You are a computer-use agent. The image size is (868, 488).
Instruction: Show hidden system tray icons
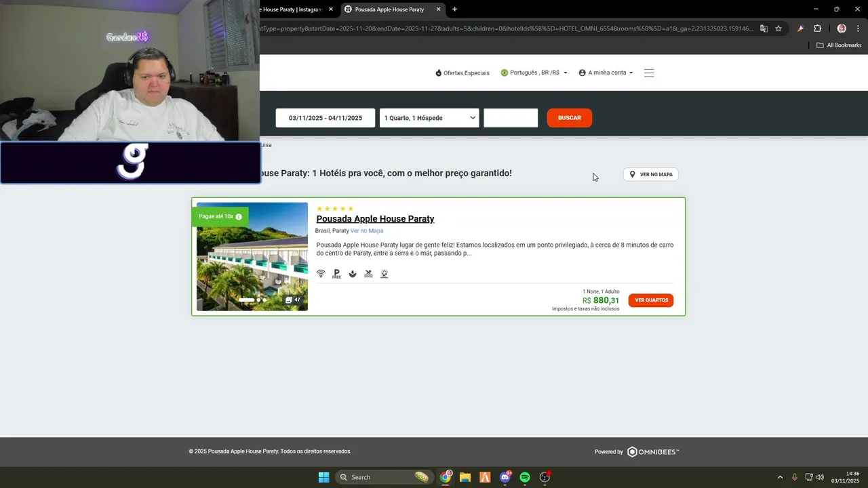tap(780, 477)
